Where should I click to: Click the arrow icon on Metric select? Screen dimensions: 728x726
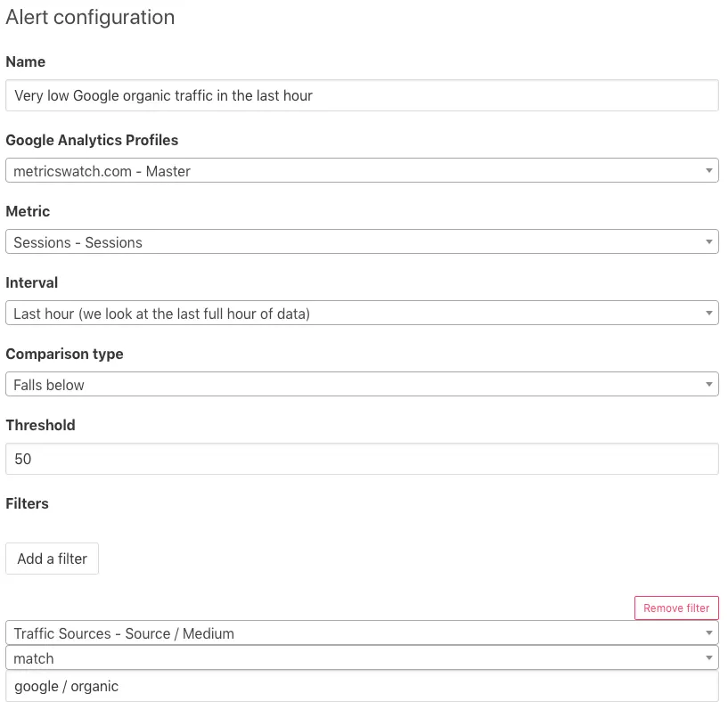tap(708, 241)
